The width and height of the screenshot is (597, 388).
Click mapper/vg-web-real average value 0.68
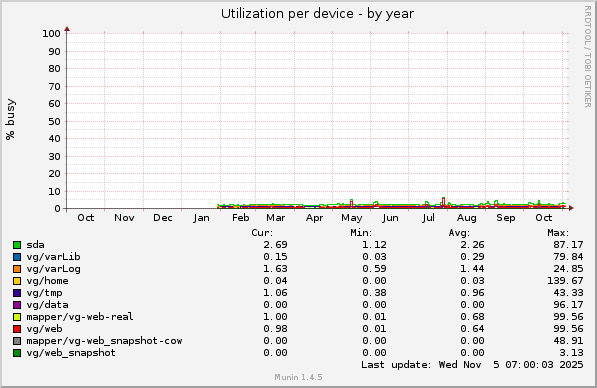pos(472,317)
